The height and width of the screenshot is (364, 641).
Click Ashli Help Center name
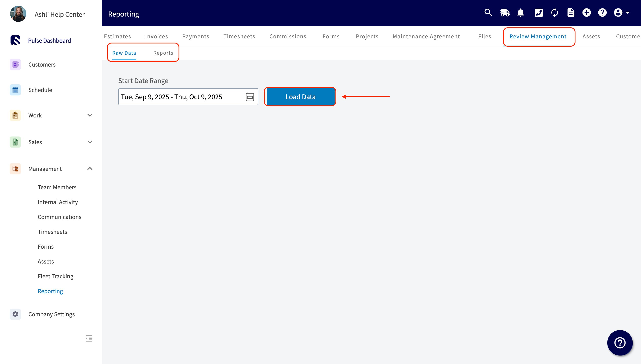point(60,14)
